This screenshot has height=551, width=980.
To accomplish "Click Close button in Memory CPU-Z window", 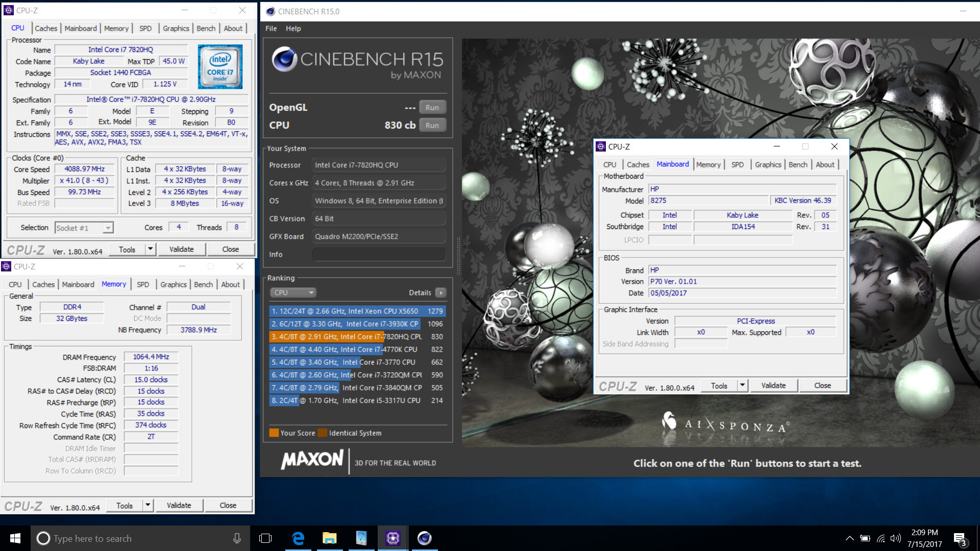I will pyautogui.click(x=228, y=506).
